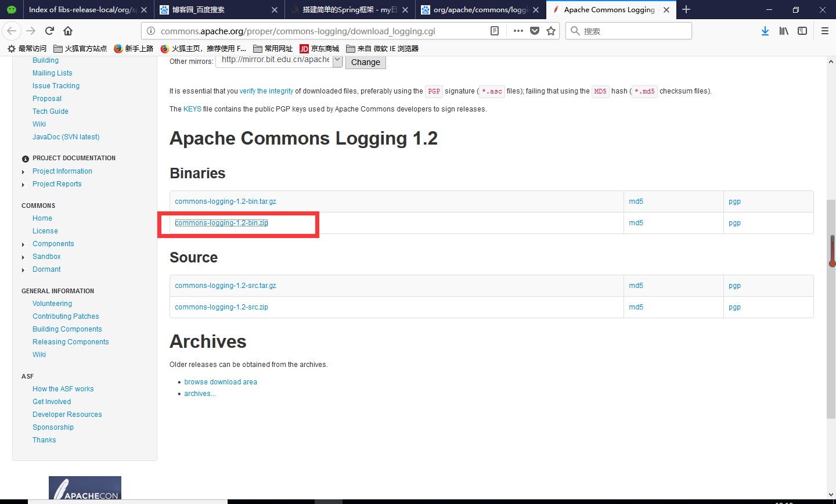
Task: Open Releasing Components link
Action: pos(71,342)
